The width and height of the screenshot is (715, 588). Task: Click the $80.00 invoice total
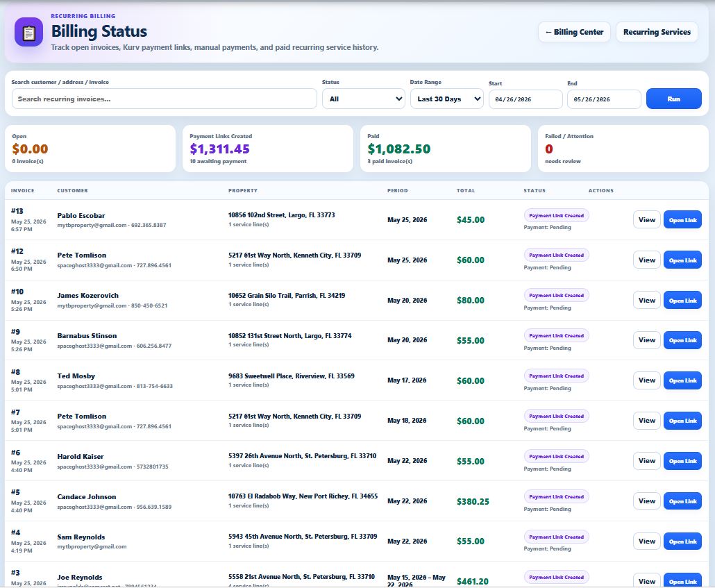pyautogui.click(x=471, y=300)
